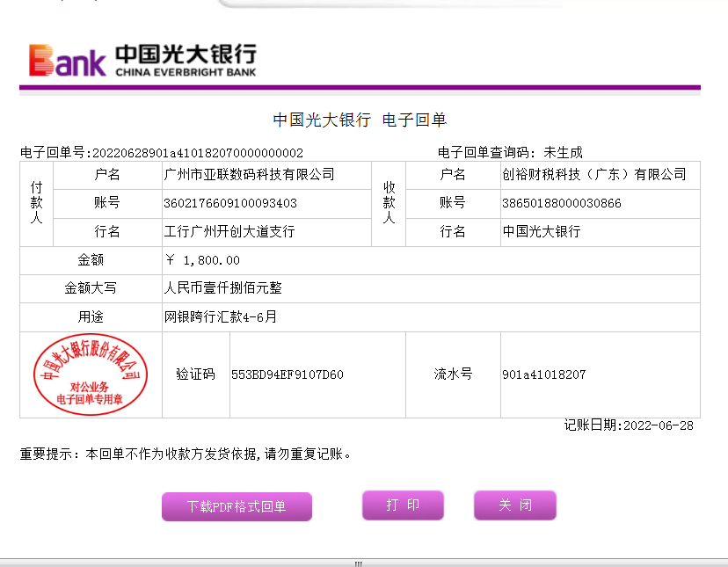Select verification code 553BD94EF9107D60
The width and height of the screenshot is (728, 567).
[288, 374]
